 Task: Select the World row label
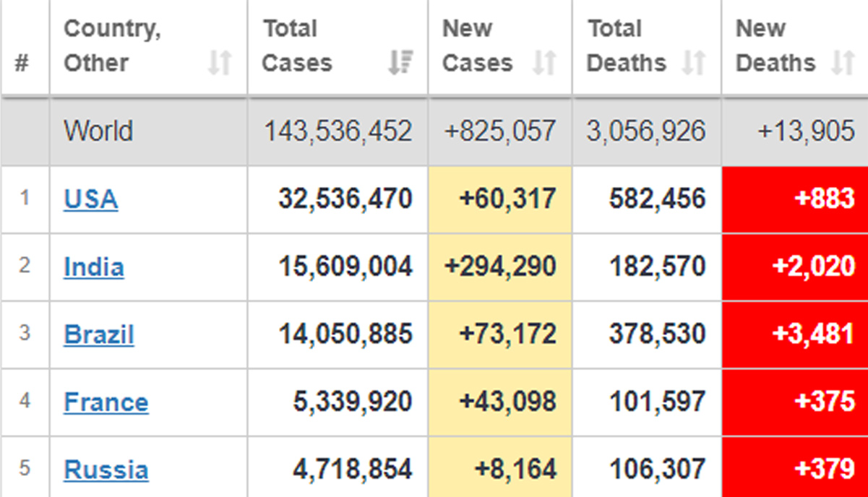coord(98,131)
